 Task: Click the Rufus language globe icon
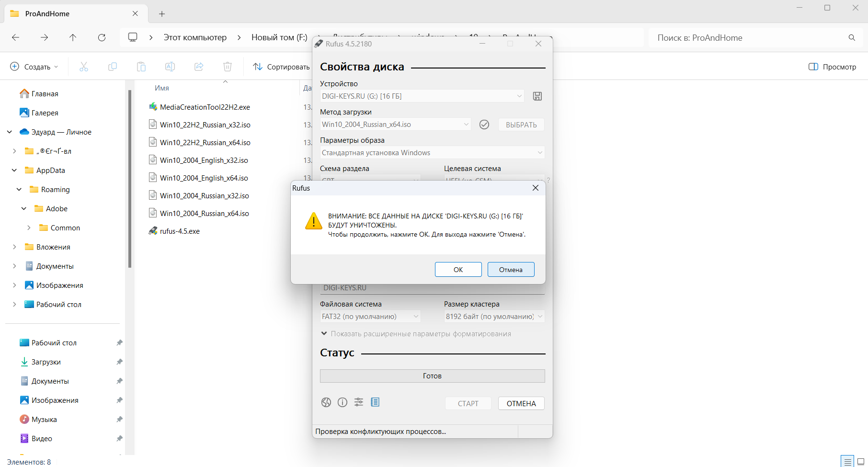pyautogui.click(x=326, y=402)
